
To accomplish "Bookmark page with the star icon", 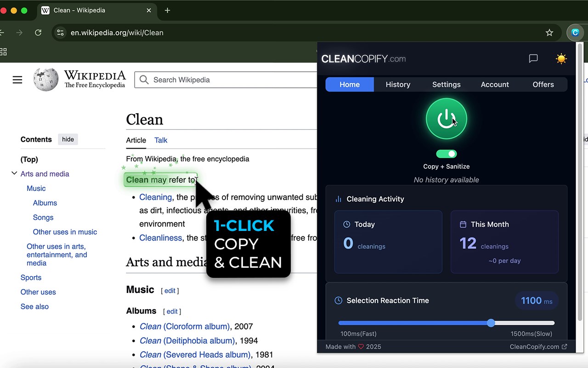I will [549, 33].
